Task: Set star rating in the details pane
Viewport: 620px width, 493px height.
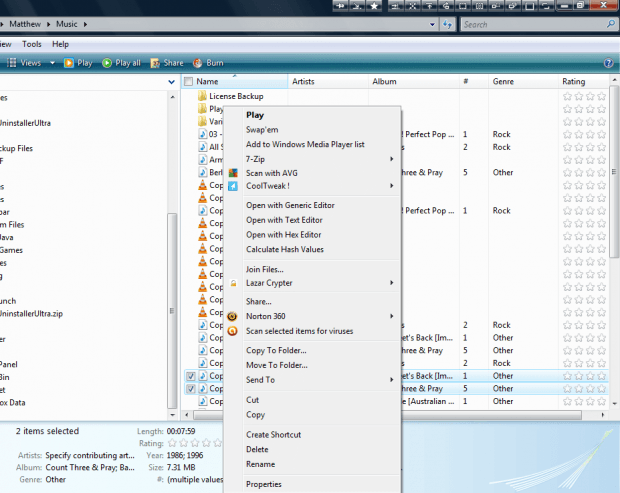Action: click(195, 443)
